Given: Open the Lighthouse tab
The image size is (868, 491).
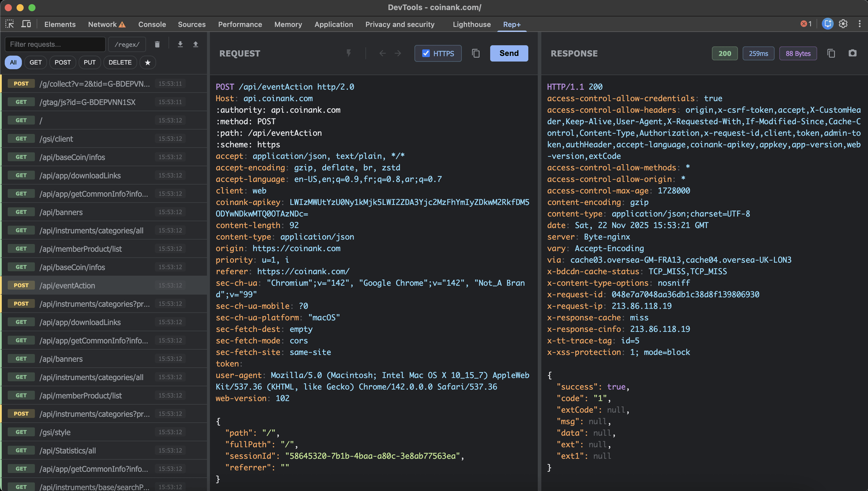Looking at the screenshot, I should [x=472, y=24].
